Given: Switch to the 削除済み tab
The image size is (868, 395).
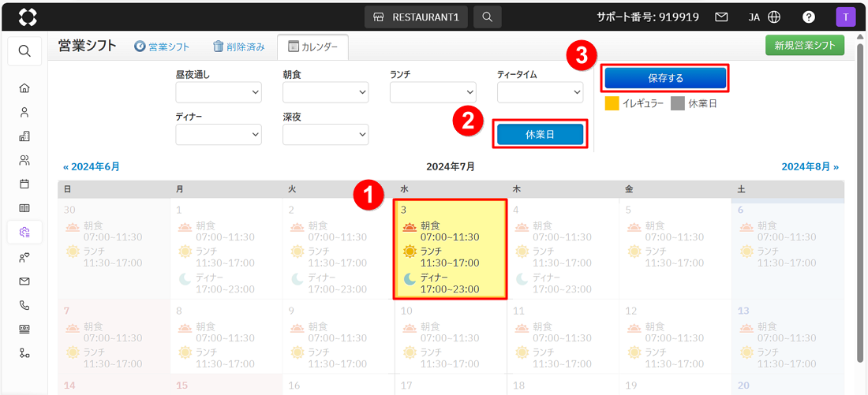Looking at the screenshot, I should [239, 47].
